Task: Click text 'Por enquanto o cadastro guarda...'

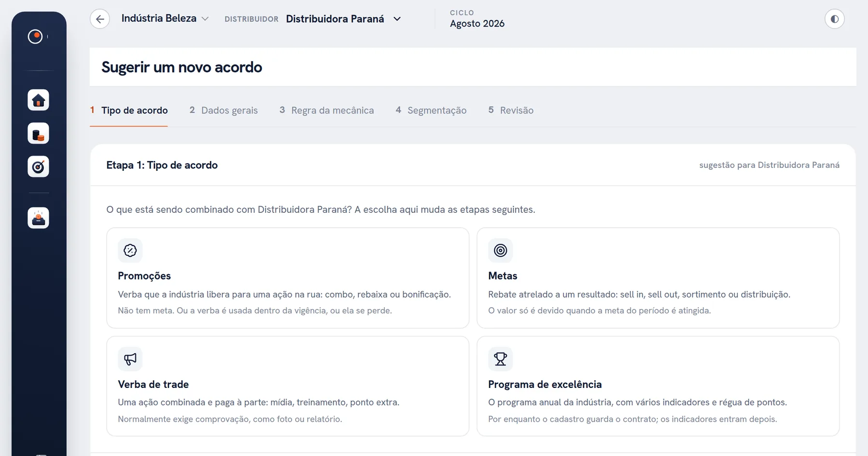Action: pyautogui.click(x=633, y=419)
